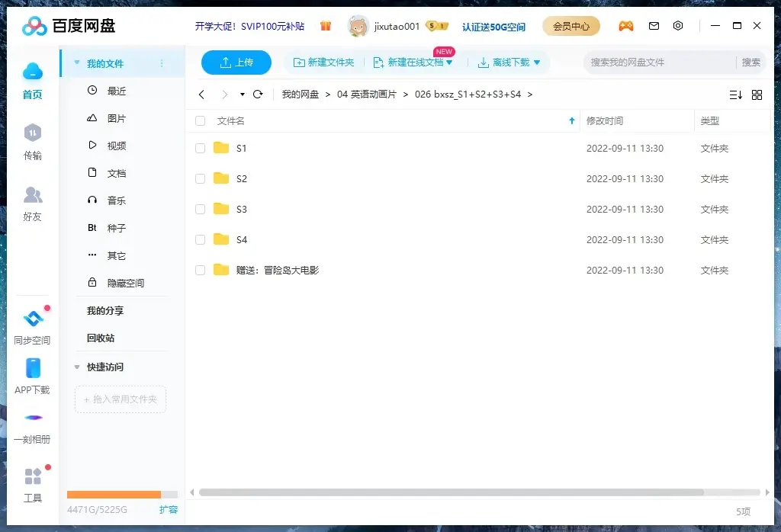Open the sort order dropdown icon
This screenshot has height=532, width=781.
[735, 95]
